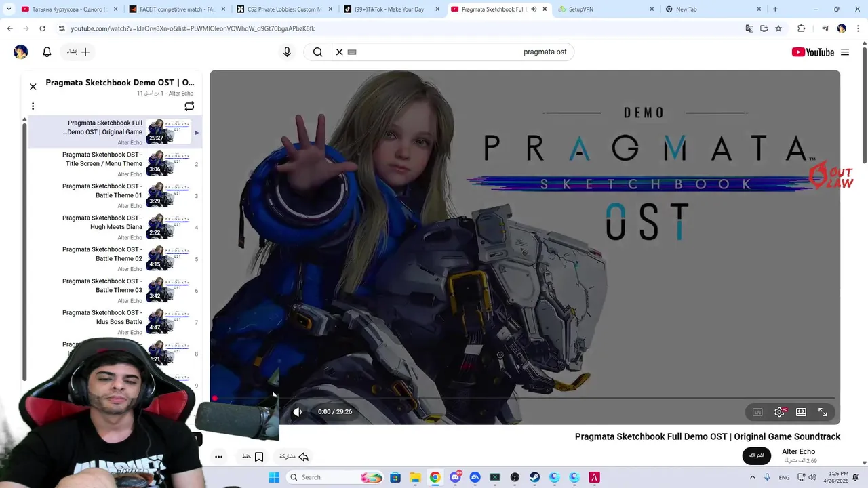The height and width of the screenshot is (488, 868).
Task: Open File Explorer from the taskbar
Action: click(415, 478)
